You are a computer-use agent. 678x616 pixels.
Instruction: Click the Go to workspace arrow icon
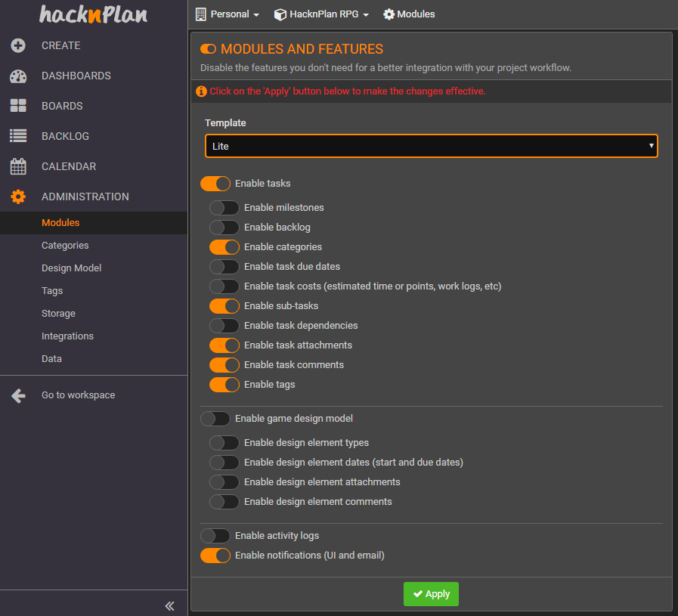tap(18, 395)
